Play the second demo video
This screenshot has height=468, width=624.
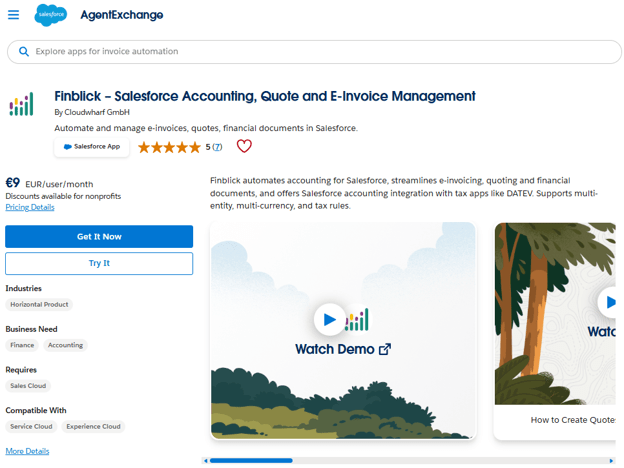[x=608, y=302]
